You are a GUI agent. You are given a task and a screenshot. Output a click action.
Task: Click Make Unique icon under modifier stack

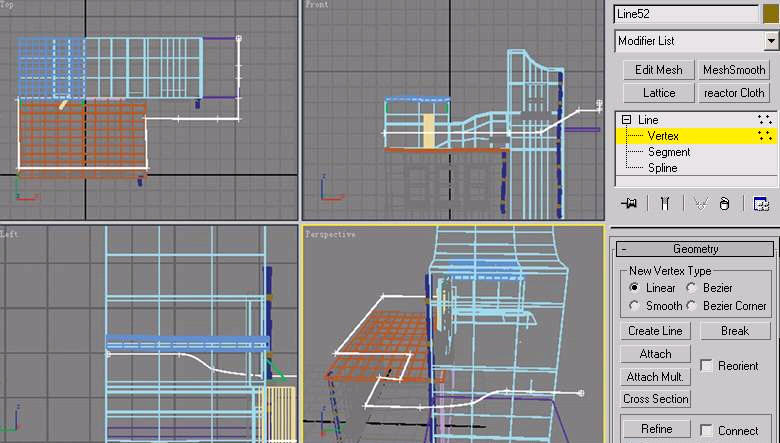(x=700, y=203)
